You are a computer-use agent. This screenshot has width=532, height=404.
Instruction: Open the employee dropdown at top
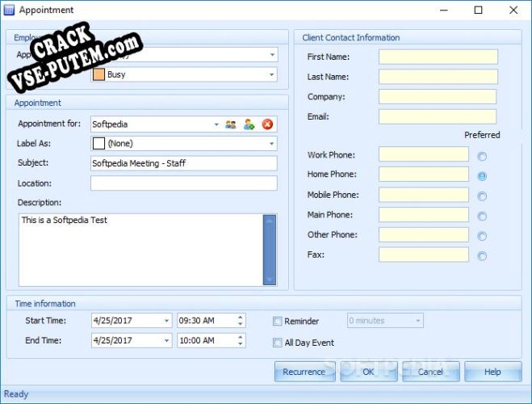click(x=272, y=55)
